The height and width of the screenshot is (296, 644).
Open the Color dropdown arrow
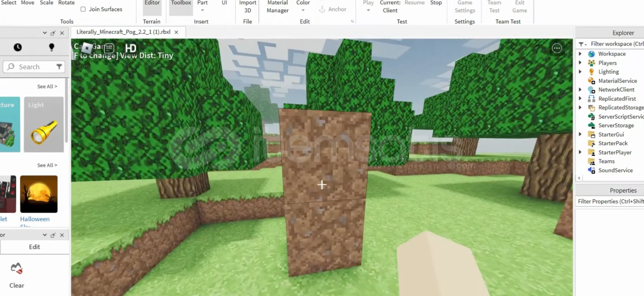[303, 10]
